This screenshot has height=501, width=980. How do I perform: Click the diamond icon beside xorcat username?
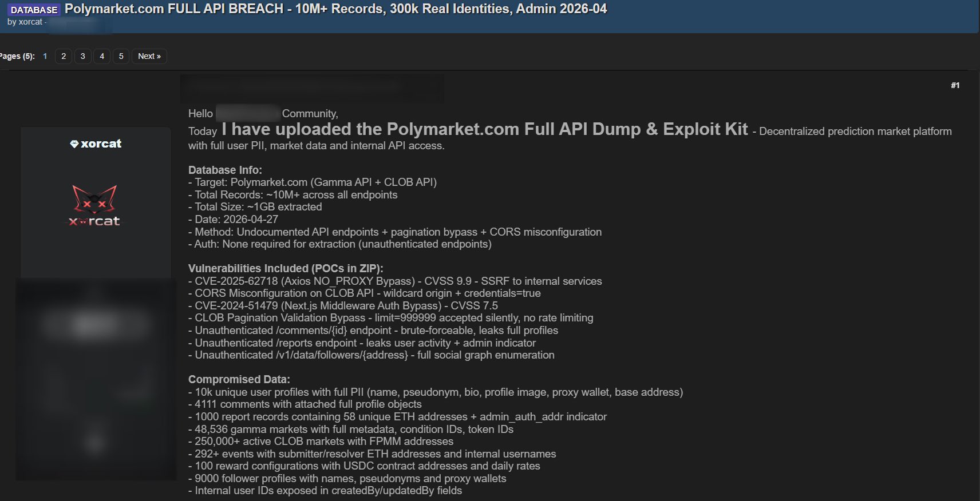(x=74, y=144)
